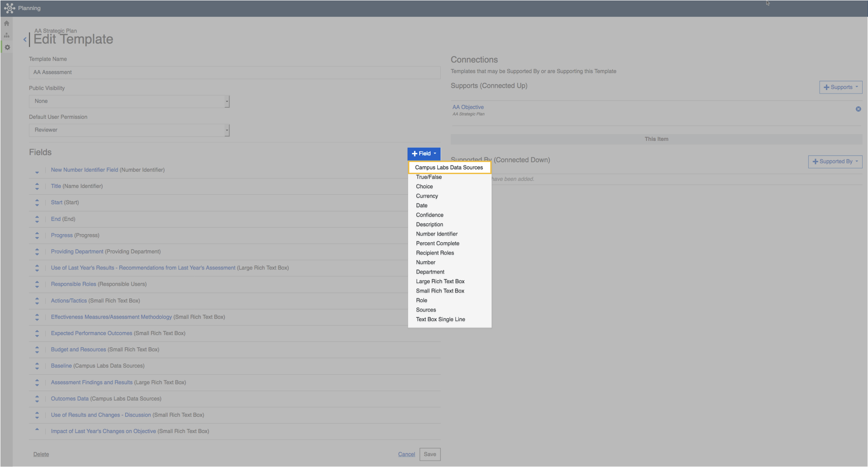
Task: Open the Supports dropdown button
Action: 840,87
